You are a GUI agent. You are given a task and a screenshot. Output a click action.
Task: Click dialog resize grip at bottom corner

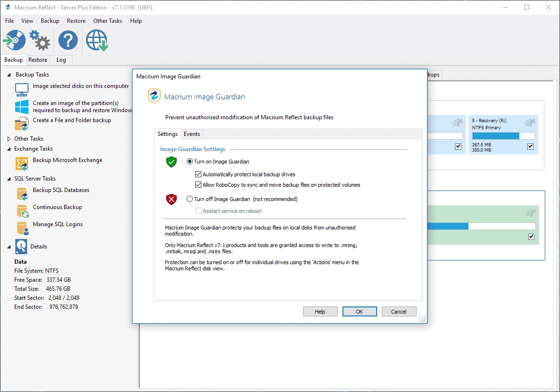(x=423, y=319)
